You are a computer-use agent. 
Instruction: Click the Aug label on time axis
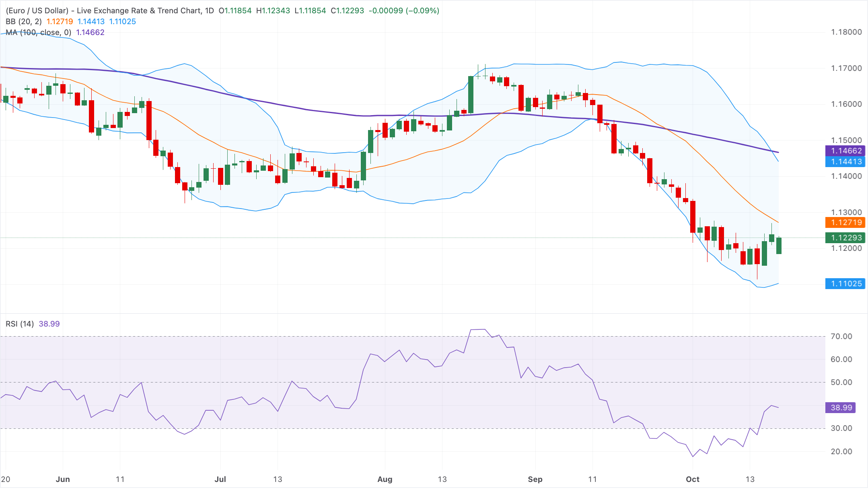click(x=385, y=479)
